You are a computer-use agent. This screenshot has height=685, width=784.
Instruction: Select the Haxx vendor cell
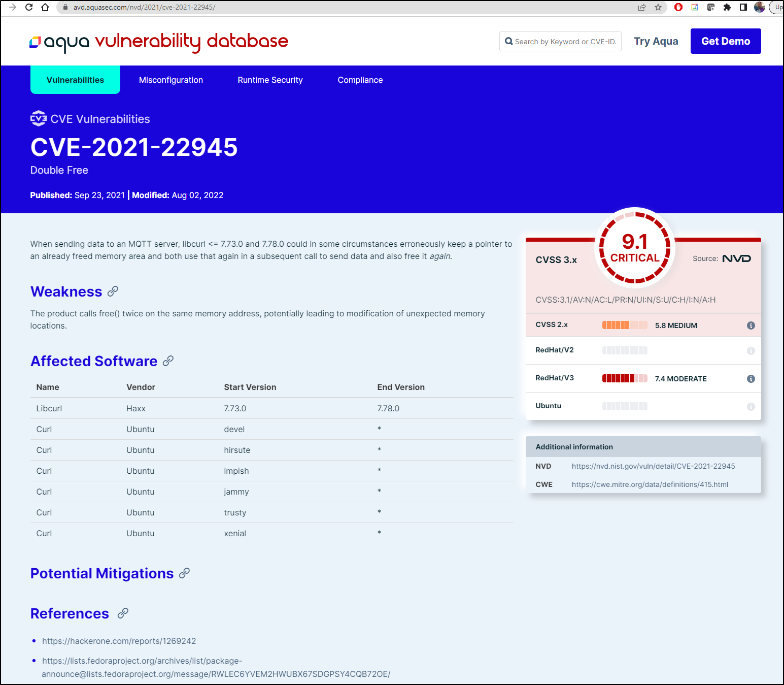136,408
